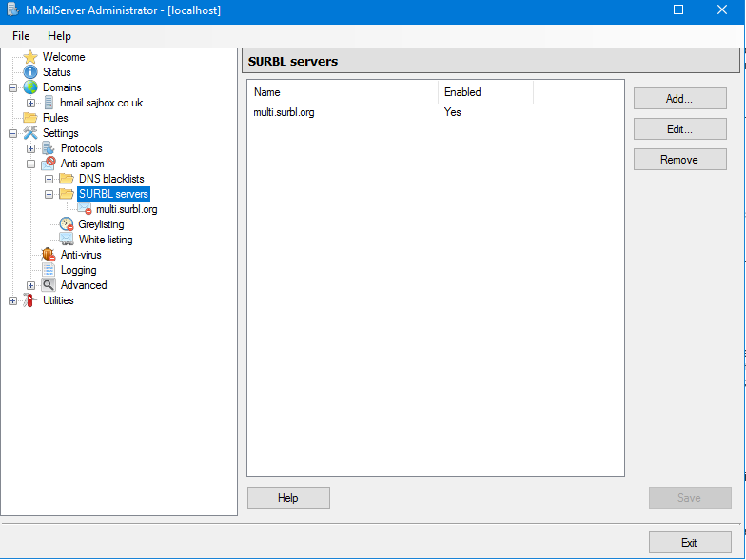Select DNS blacklists in the tree
The width and height of the screenshot is (746, 560).
[111, 179]
